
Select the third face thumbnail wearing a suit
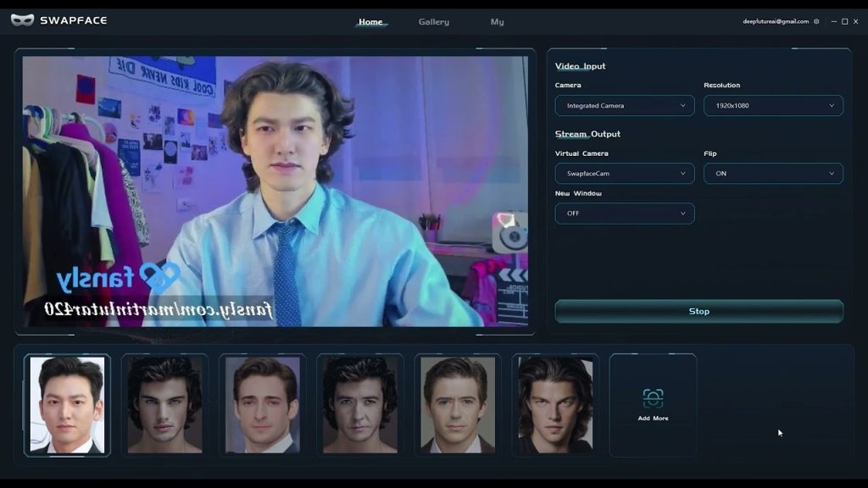click(262, 405)
